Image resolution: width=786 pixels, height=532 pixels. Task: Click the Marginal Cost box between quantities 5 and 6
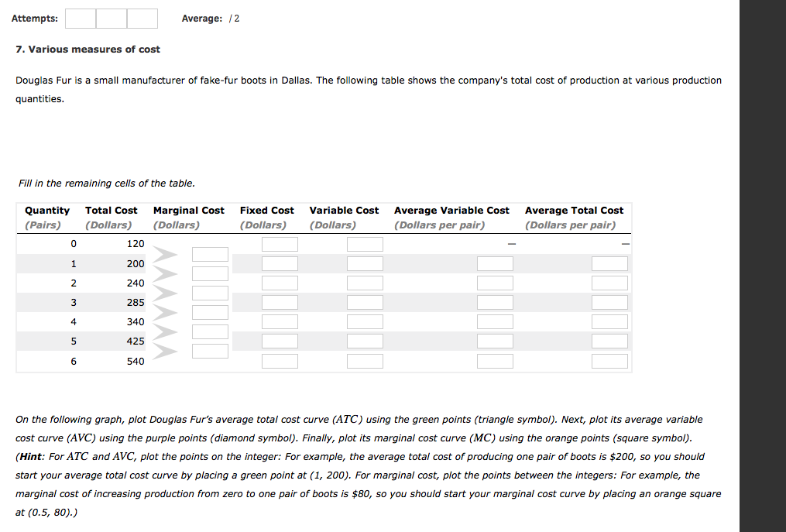[x=210, y=350]
